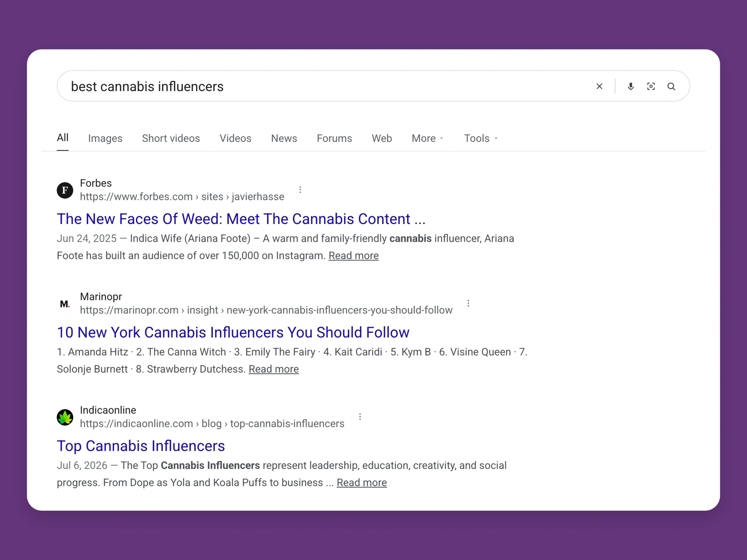This screenshot has height=560, width=747.
Task: Click the 'Jun 24, 2025' date text
Action: (x=86, y=238)
